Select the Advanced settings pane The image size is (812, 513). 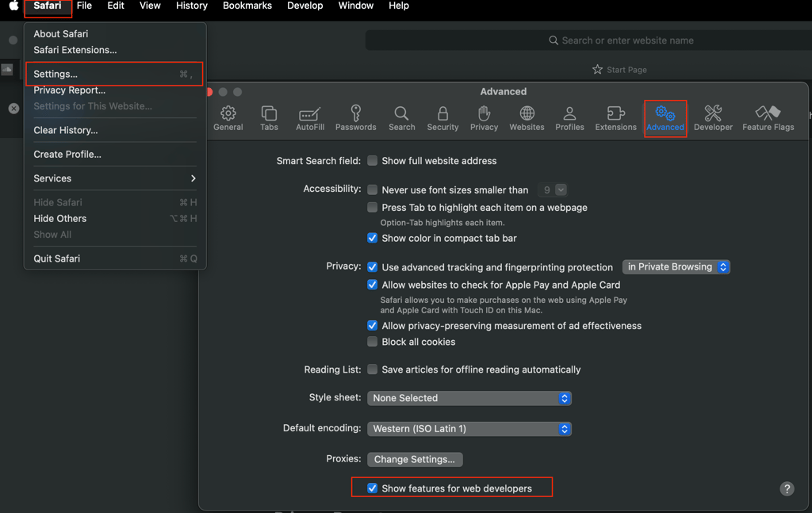click(x=665, y=119)
